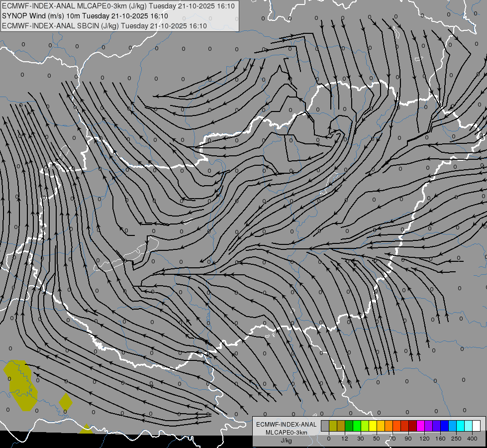This screenshot has width=487, height=448.
Task: Pick the white swatch at the legend's end
Action: coord(477,426)
